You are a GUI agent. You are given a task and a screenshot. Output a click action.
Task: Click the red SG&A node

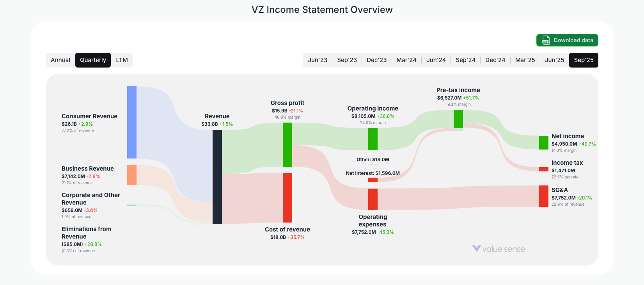543,196
